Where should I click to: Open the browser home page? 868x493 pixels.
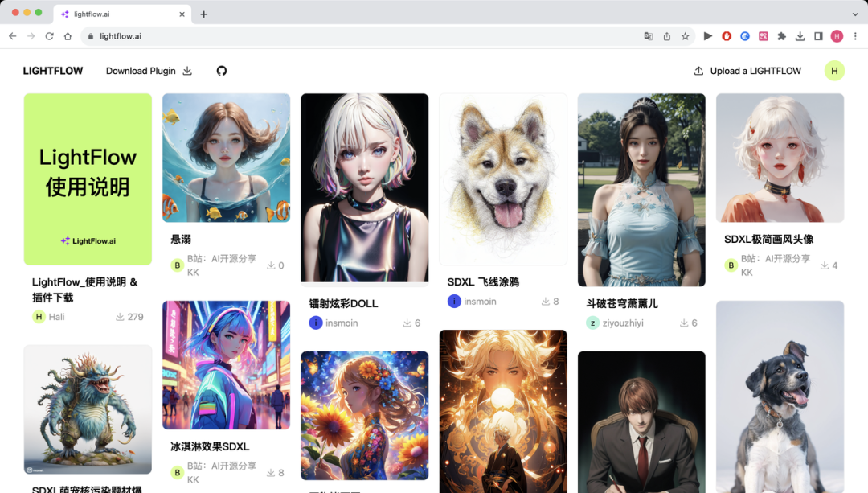point(68,36)
